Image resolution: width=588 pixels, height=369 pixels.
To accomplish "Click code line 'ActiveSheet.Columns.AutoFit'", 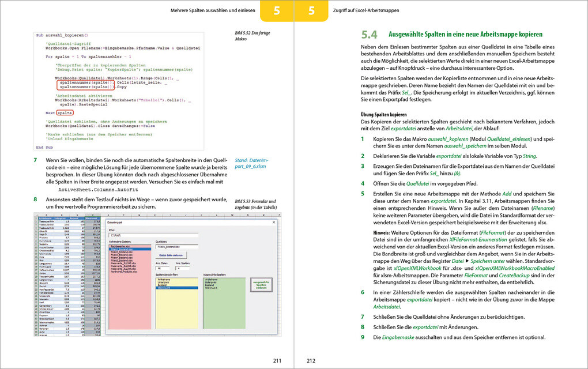I will (x=98, y=190).
